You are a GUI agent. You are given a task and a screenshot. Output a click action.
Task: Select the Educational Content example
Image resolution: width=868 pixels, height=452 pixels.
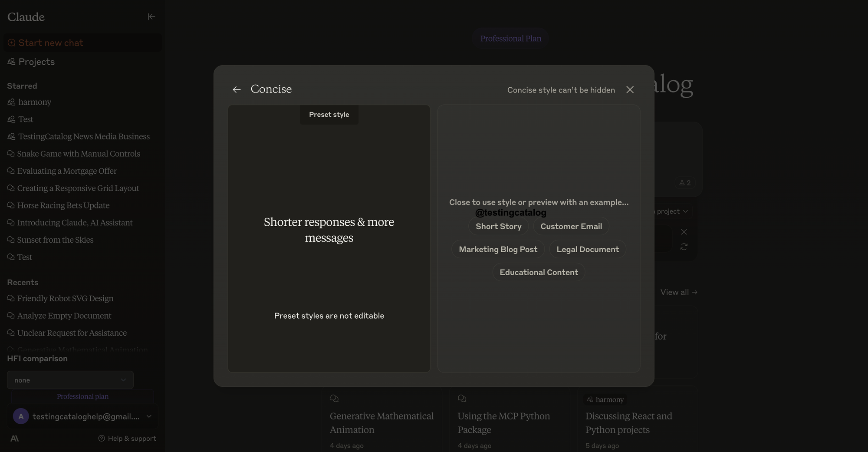click(539, 272)
